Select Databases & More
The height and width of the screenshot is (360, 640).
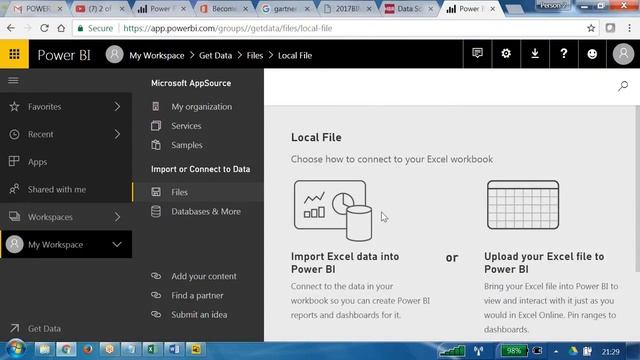[206, 211]
